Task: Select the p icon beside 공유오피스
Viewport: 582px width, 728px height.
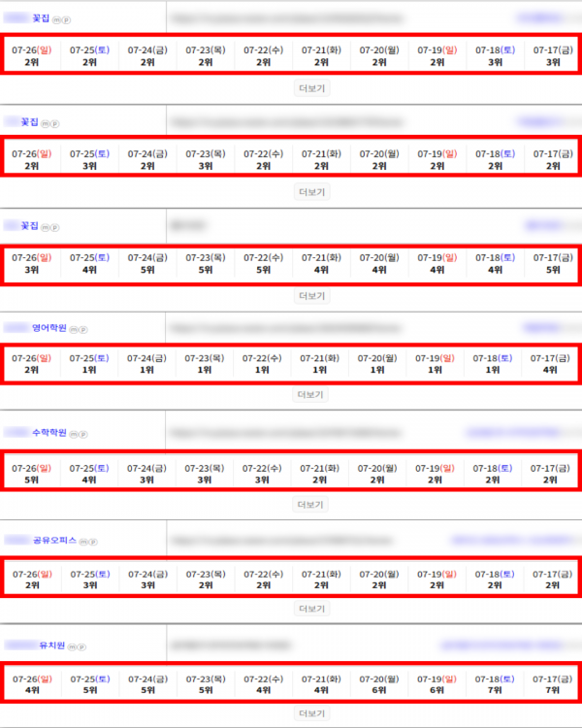Action: click(93, 542)
